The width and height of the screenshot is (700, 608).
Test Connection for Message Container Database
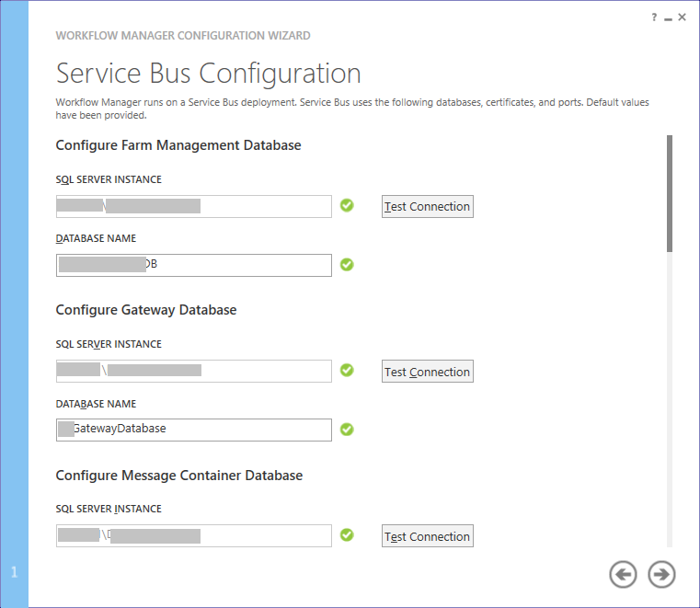[x=427, y=536]
